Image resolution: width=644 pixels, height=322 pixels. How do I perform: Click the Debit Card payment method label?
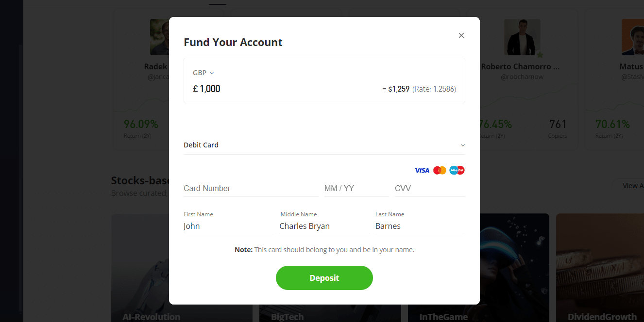201,145
